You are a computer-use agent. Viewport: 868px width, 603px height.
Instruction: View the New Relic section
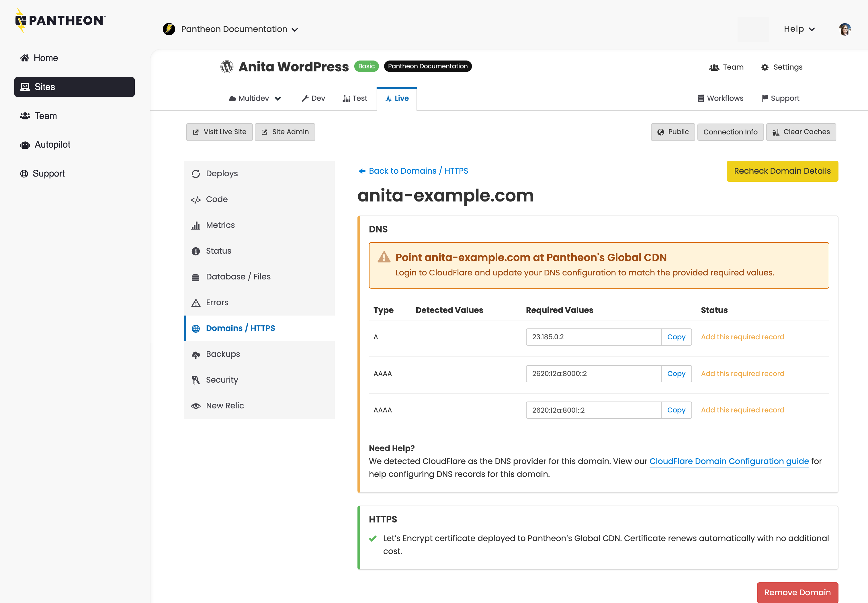[224, 405]
